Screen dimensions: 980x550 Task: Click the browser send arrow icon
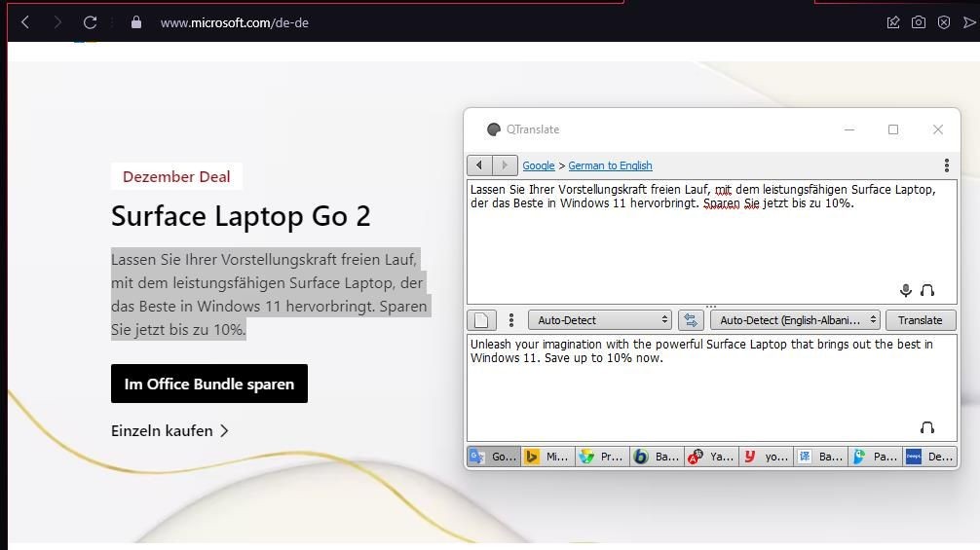969,22
